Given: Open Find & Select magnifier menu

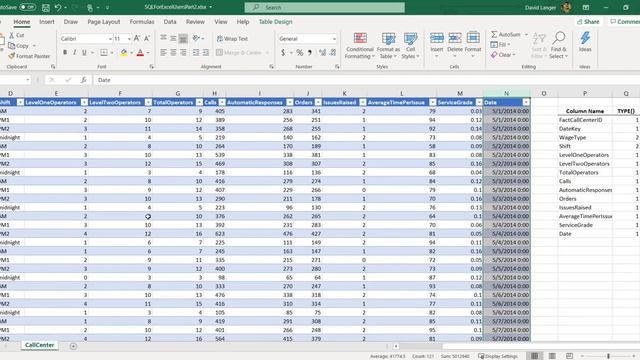Looking at the screenshot, I should click(x=559, y=45).
